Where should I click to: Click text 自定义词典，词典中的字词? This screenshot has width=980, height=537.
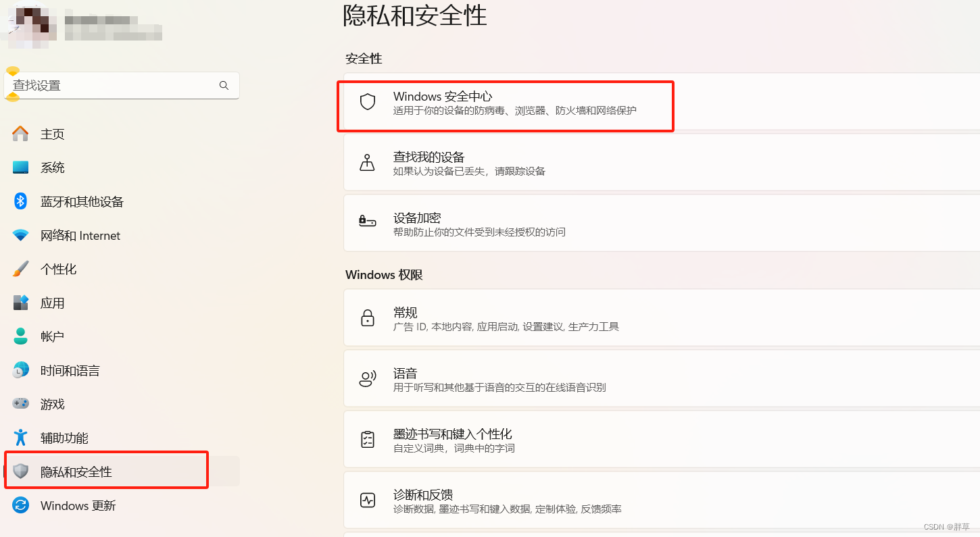pos(454,449)
